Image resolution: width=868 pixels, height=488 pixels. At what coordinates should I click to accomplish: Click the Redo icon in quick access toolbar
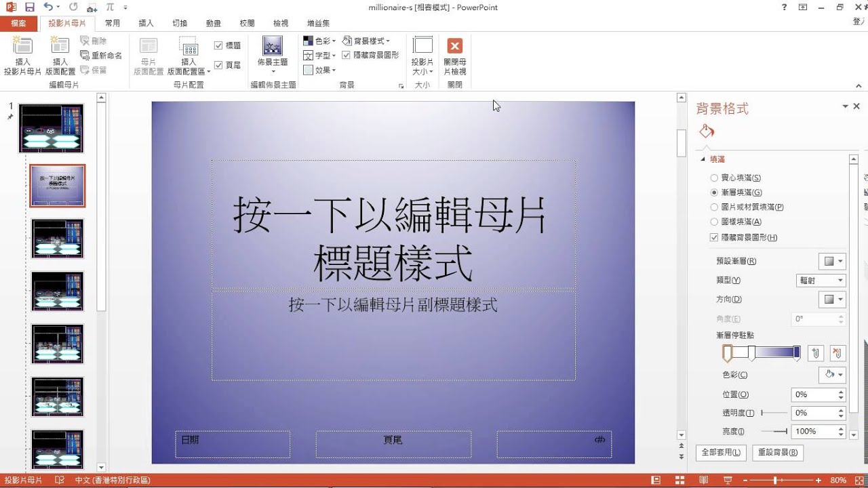pos(73,7)
